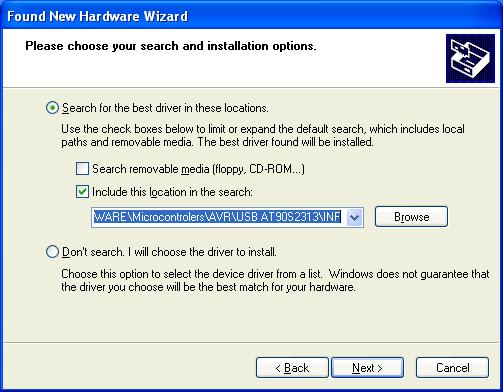This screenshot has height=392, width=503.
Task: Open the driver location path dropdown arrow
Action: (x=354, y=217)
